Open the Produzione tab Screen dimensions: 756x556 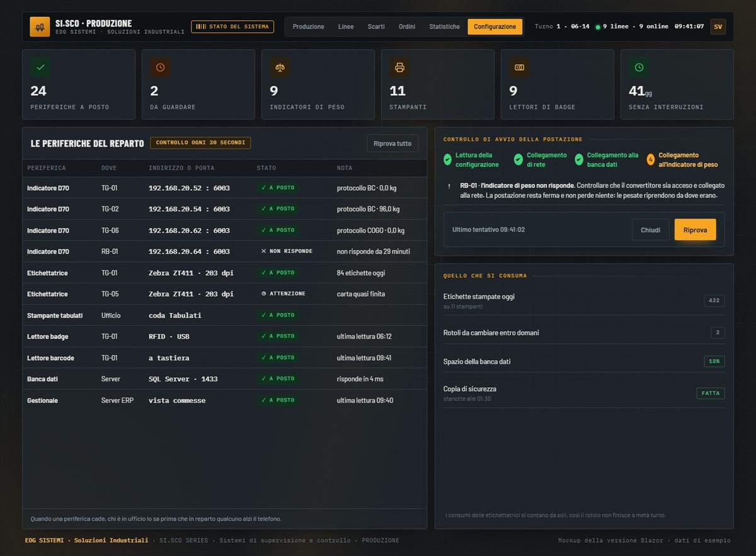(x=309, y=26)
